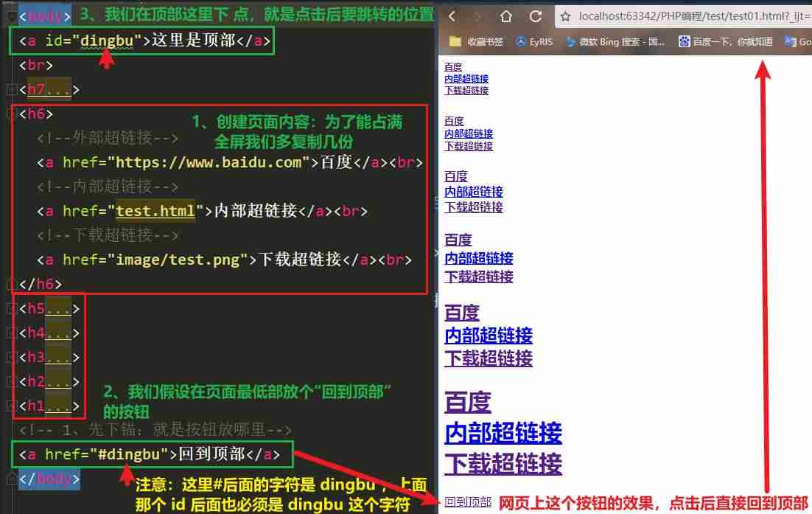Viewport: 812px width, 514px height.
Task: Click the https://www.baidu.com href in code
Action: click(x=209, y=162)
